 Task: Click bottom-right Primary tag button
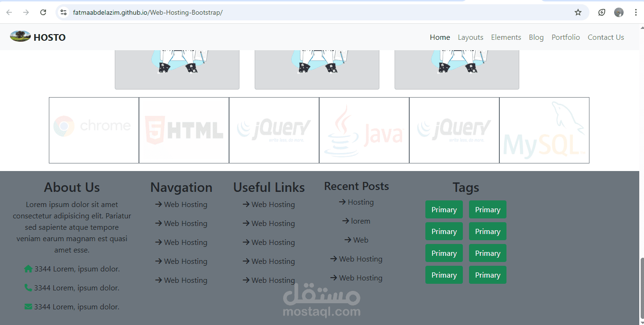[488, 275]
